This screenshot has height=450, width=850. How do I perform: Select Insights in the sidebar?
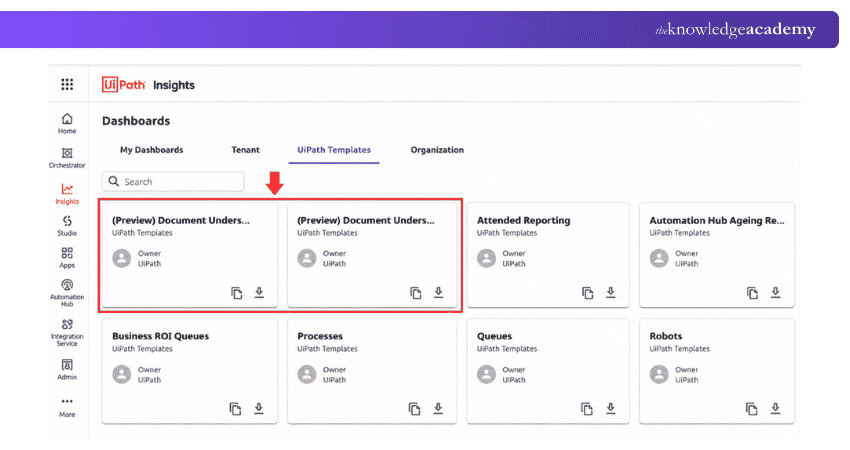(67, 194)
